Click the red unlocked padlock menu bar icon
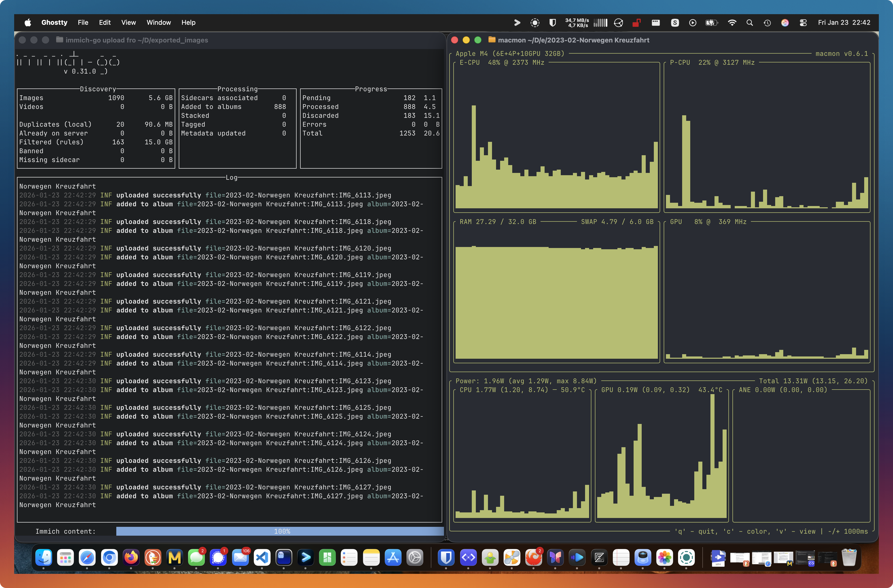 636,22
